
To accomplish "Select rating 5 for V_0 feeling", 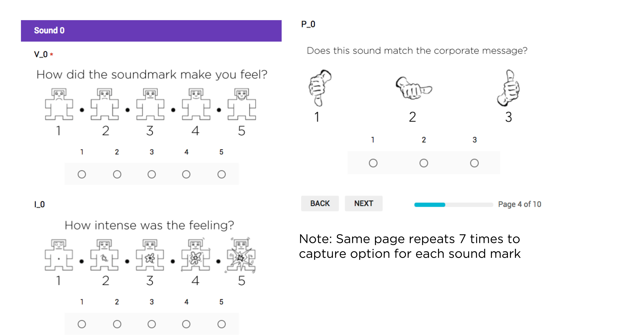I will pyautogui.click(x=222, y=174).
